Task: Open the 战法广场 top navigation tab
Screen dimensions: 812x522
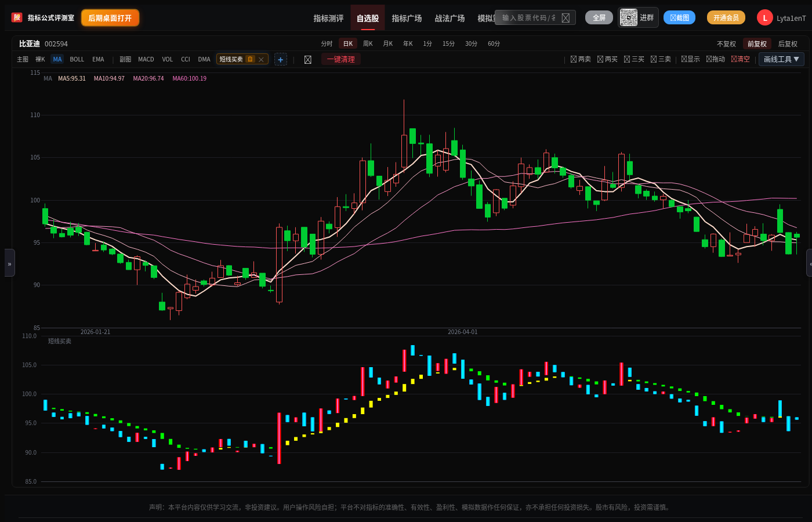Action: [x=449, y=18]
